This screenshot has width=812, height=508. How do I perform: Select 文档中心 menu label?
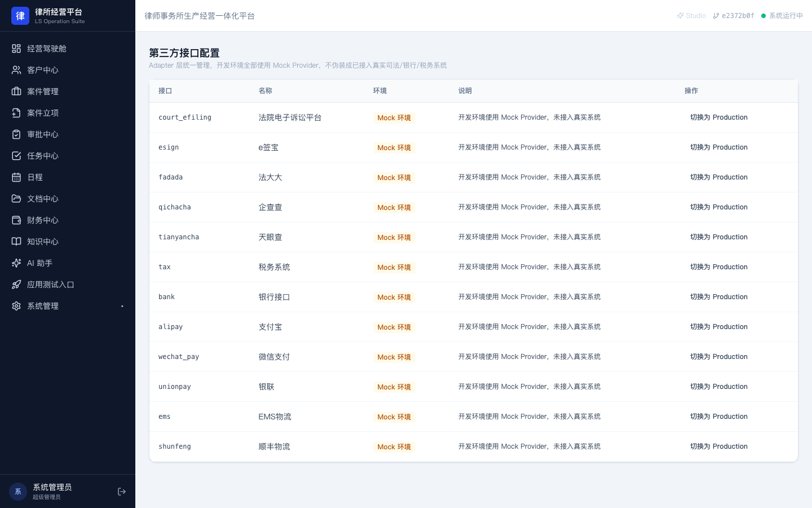(43, 199)
